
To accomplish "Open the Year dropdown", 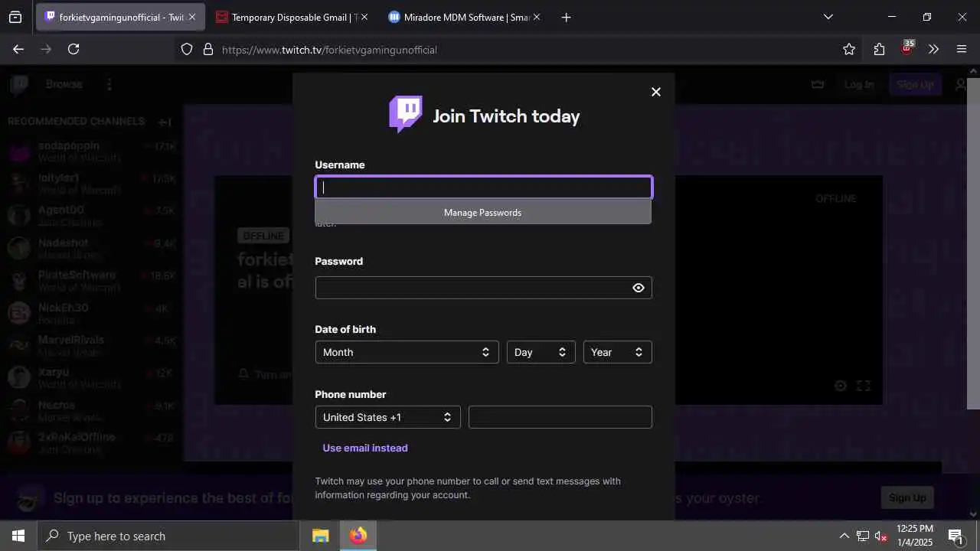I will [617, 352].
